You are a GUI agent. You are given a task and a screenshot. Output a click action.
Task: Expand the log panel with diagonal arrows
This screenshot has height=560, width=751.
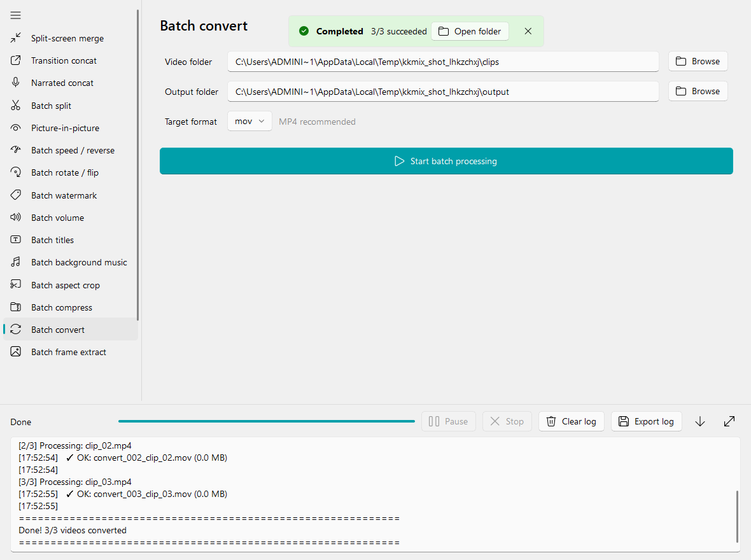point(729,421)
